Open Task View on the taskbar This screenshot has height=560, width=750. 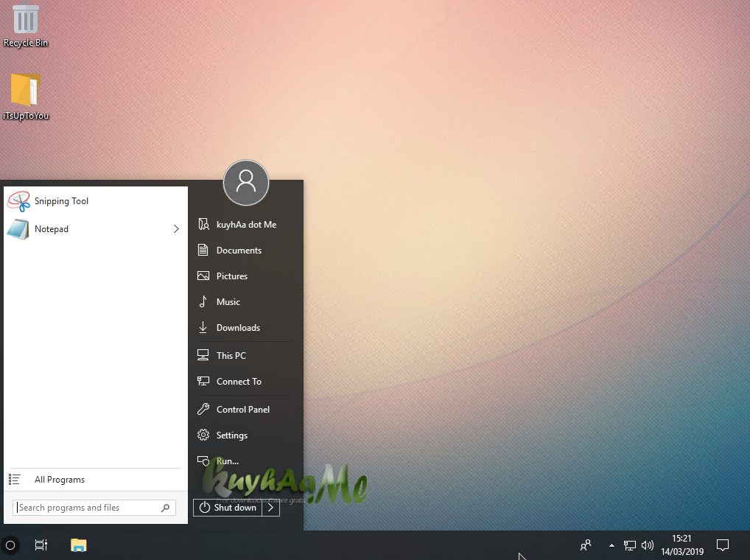coord(41,545)
